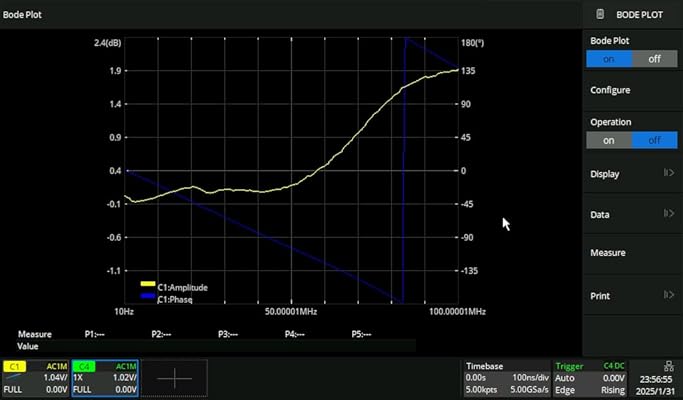Open the C1 channel info box
This screenshot has height=400, width=683.
pyautogui.click(x=35, y=379)
